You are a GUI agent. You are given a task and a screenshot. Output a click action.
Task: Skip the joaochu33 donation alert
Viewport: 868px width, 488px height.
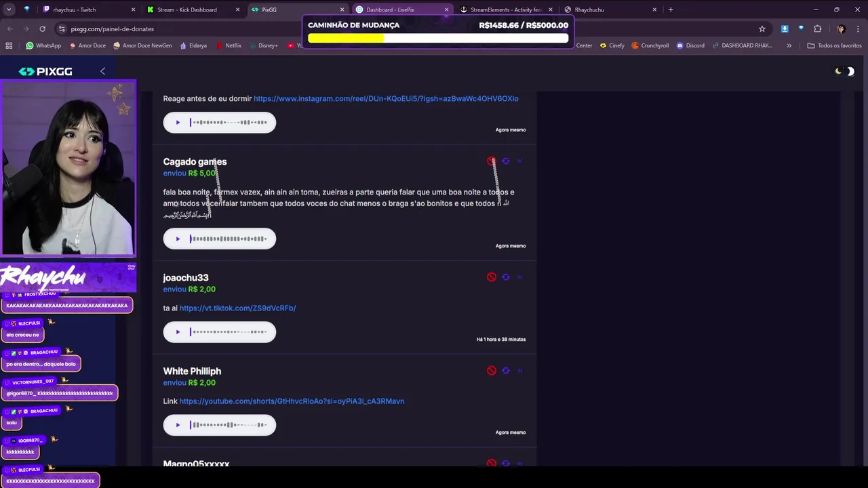coord(520,277)
